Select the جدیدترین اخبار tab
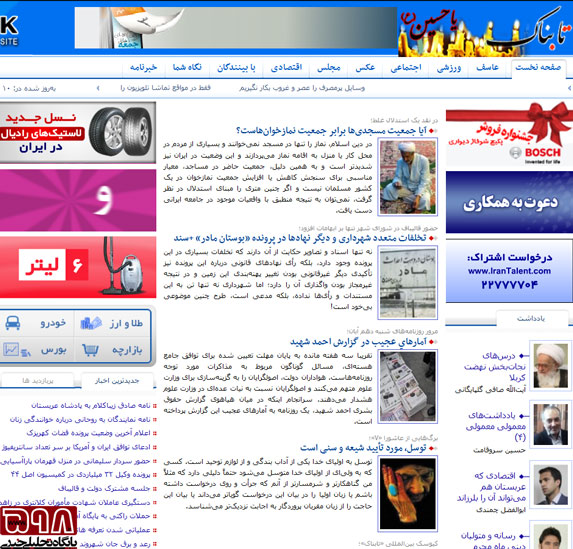 click(117, 381)
